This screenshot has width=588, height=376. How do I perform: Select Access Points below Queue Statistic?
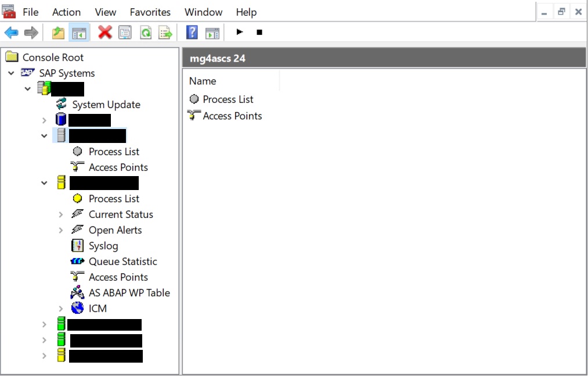click(x=118, y=277)
